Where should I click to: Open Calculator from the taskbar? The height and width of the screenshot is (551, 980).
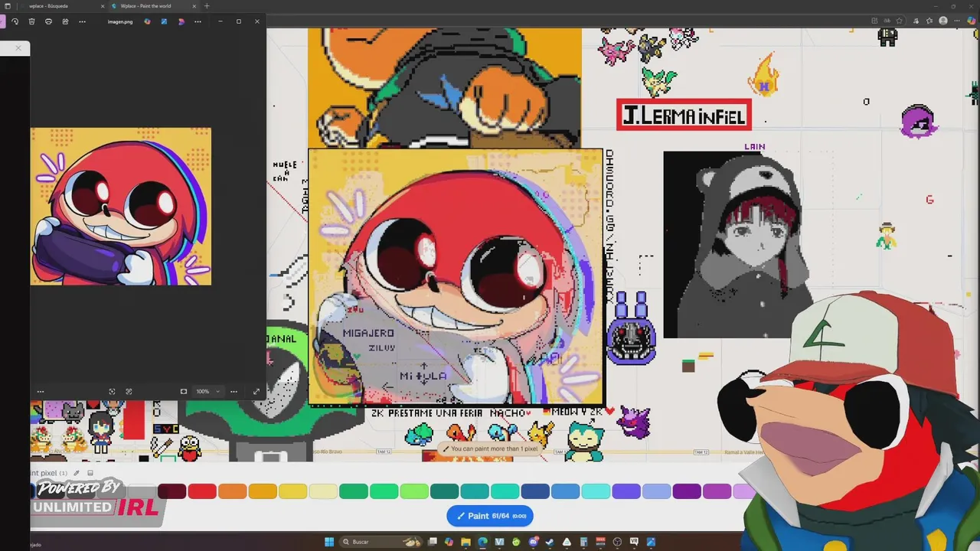[x=583, y=542]
